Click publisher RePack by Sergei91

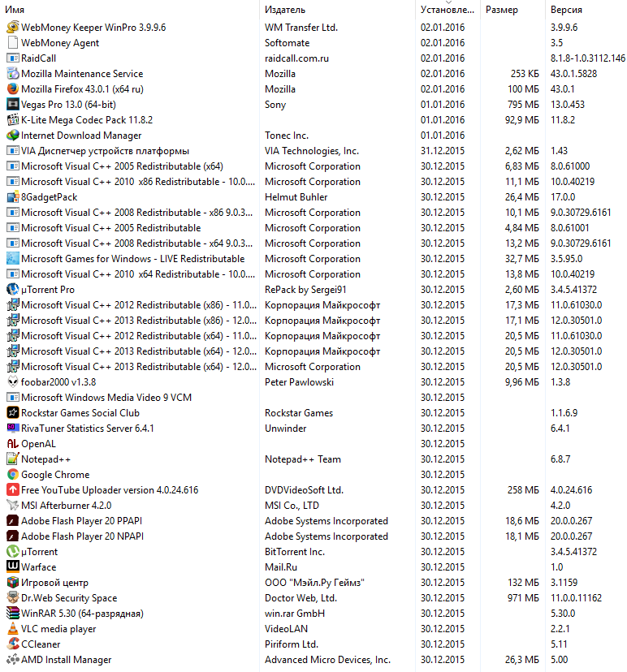pyautogui.click(x=305, y=290)
